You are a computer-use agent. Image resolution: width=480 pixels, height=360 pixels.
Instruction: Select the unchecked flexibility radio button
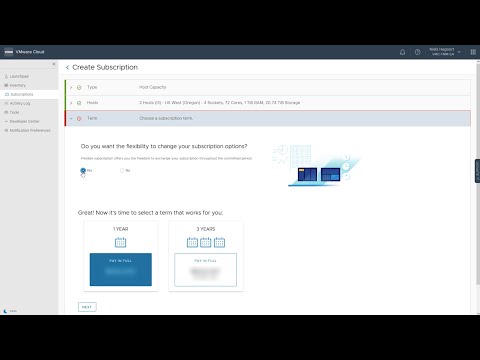[x=122, y=170]
